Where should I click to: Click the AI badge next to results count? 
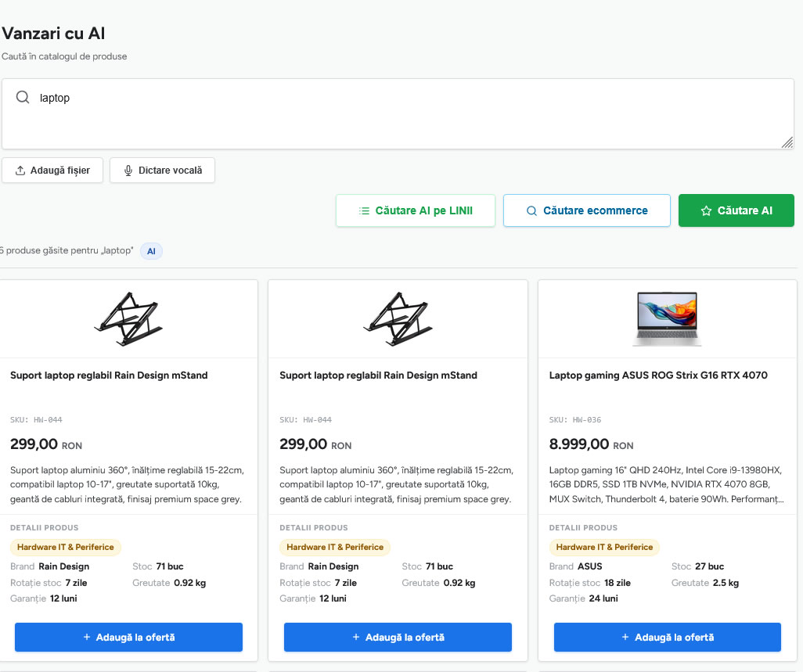click(151, 251)
